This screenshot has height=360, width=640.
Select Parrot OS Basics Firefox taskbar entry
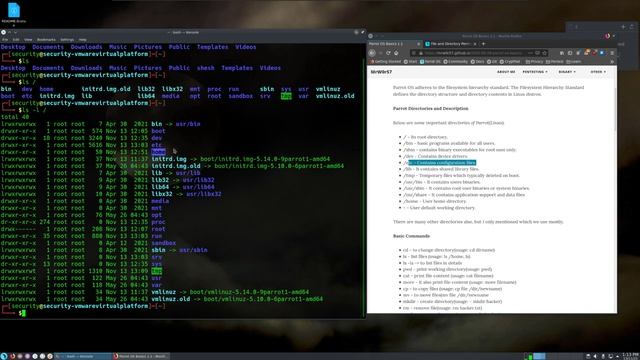click(141, 356)
